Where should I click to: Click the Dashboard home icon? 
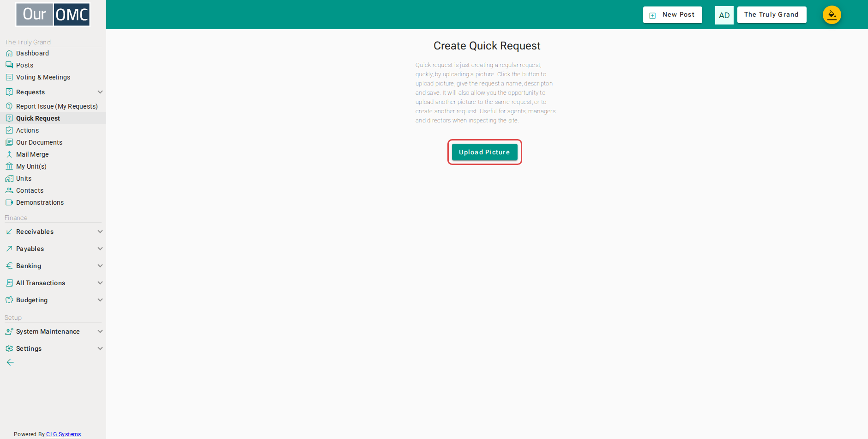pyautogui.click(x=9, y=53)
